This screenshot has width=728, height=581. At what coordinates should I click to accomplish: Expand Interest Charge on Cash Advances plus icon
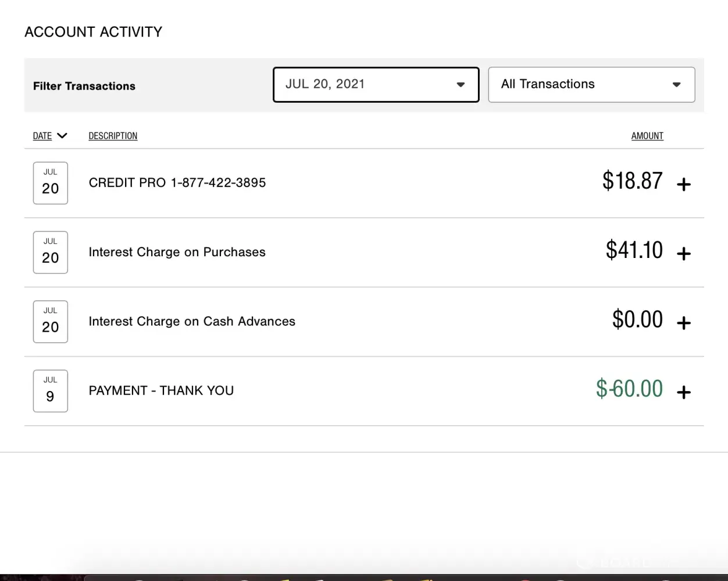684,322
